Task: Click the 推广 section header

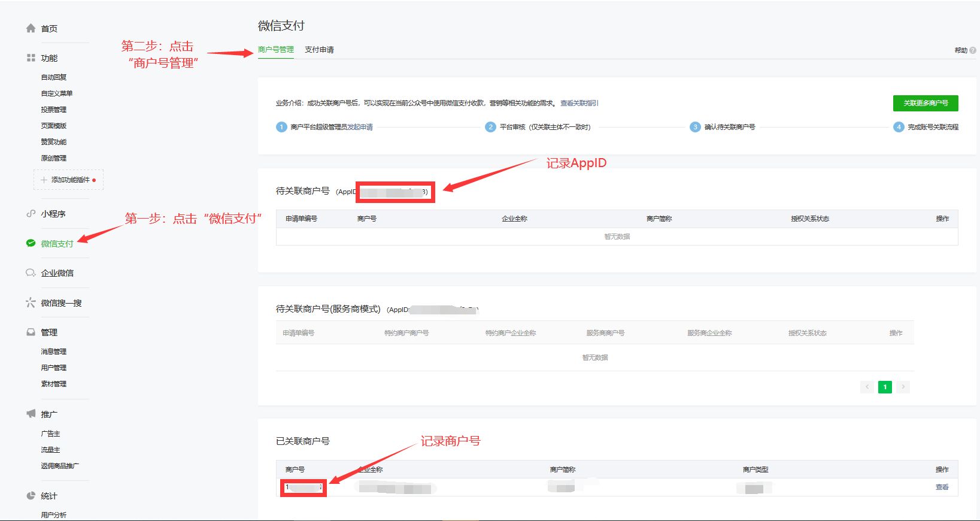Action: click(49, 414)
